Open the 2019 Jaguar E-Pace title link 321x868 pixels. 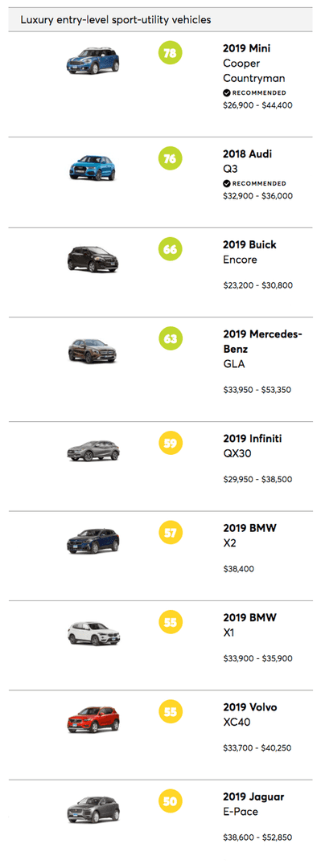(x=253, y=804)
